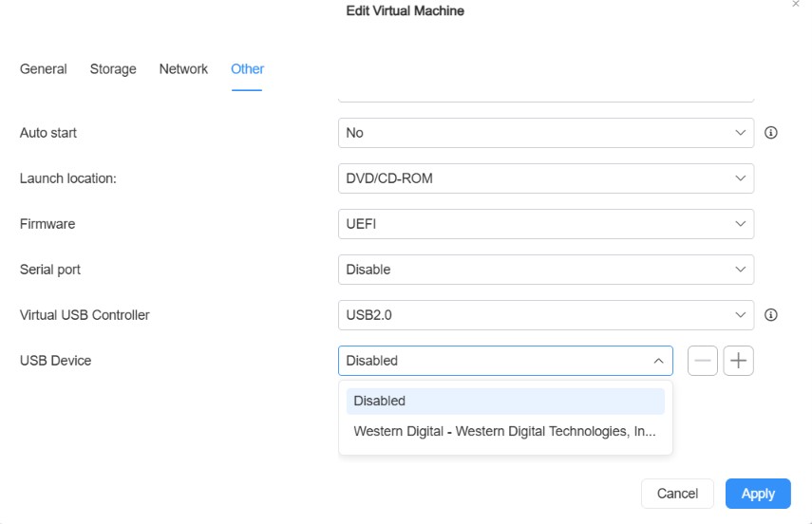Viewport: 812px width, 524px height.
Task: Click the Auto start label
Action: [x=48, y=133]
